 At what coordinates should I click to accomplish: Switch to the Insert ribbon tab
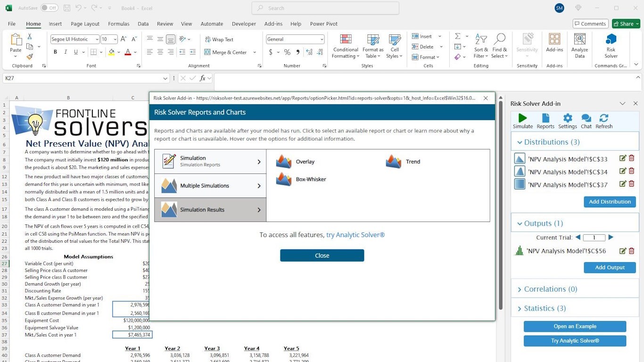[55, 24]
